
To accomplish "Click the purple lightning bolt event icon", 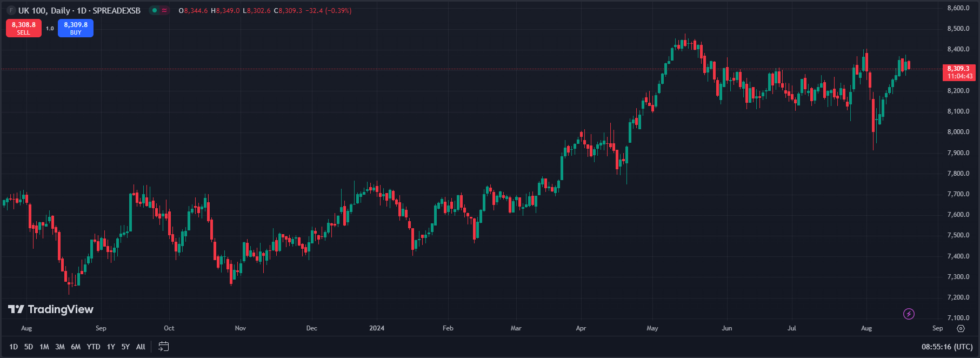I will (909, 314).
